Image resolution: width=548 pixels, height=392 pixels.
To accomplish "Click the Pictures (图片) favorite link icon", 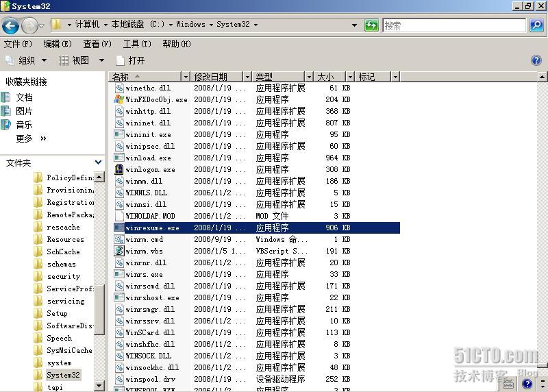I will tap(6, 111).
